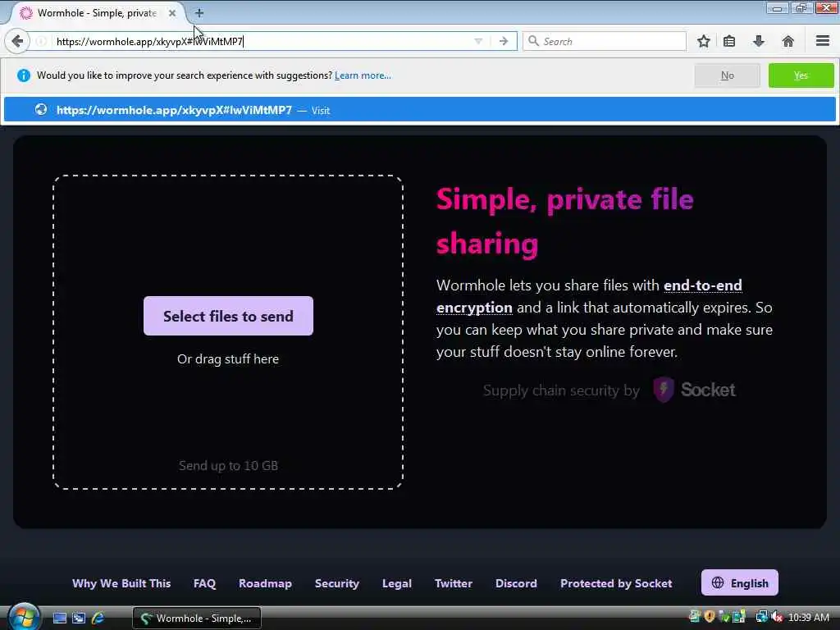
Task: Launch Internet Explorer from quick launch
Action: pyautogui.click(x=98, y=619)
